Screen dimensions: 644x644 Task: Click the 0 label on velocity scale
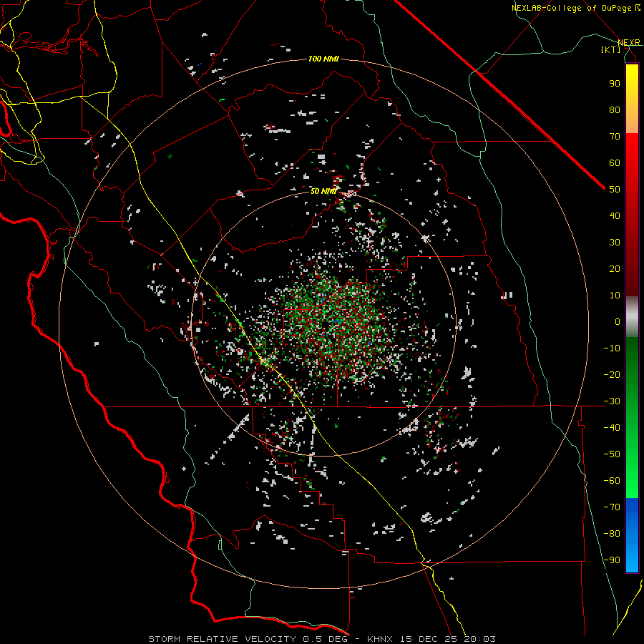tap(618, 322)
